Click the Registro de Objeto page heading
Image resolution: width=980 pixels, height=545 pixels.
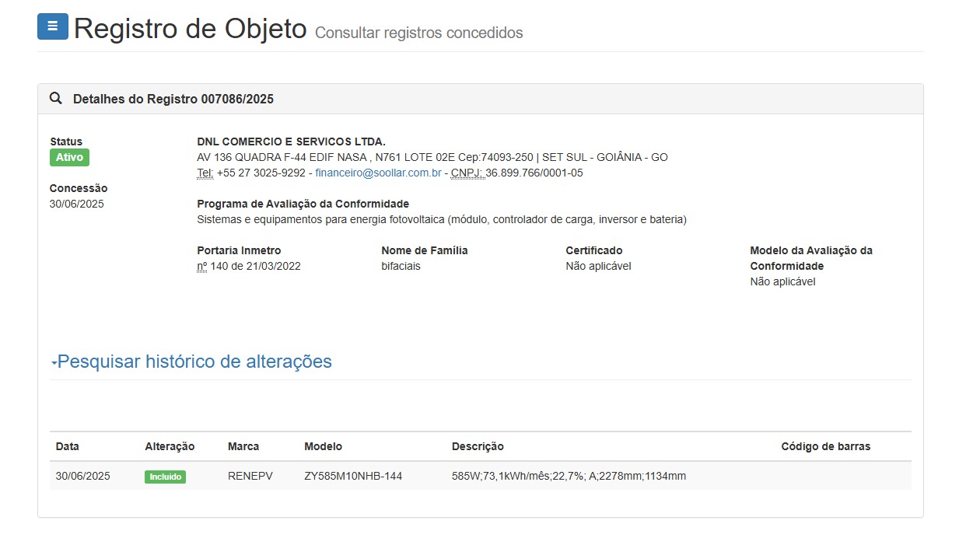(x=191, y=29)
